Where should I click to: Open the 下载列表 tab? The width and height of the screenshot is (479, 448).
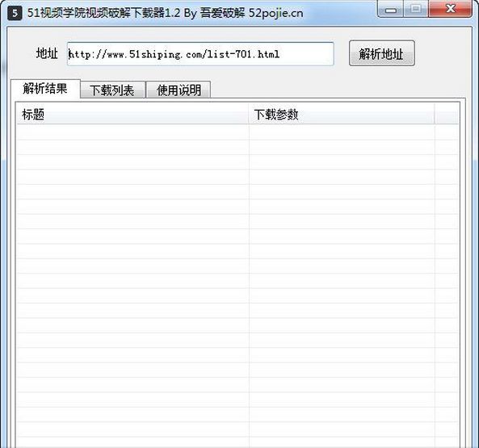coord(112,90)
